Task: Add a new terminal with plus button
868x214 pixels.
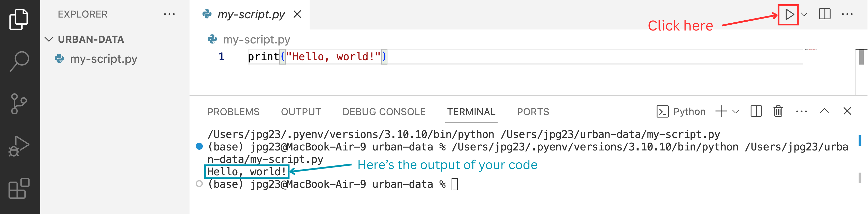Action: click(721, 111)
